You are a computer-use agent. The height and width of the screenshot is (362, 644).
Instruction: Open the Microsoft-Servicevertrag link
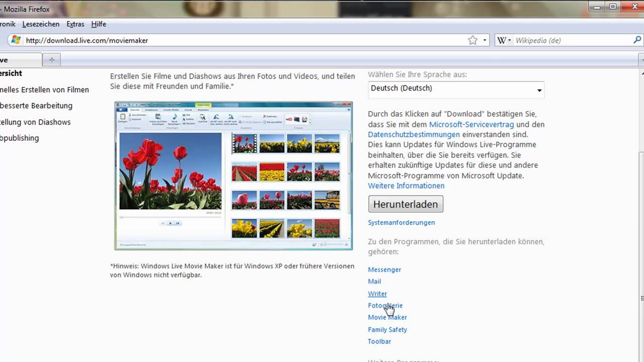point(471,124)
